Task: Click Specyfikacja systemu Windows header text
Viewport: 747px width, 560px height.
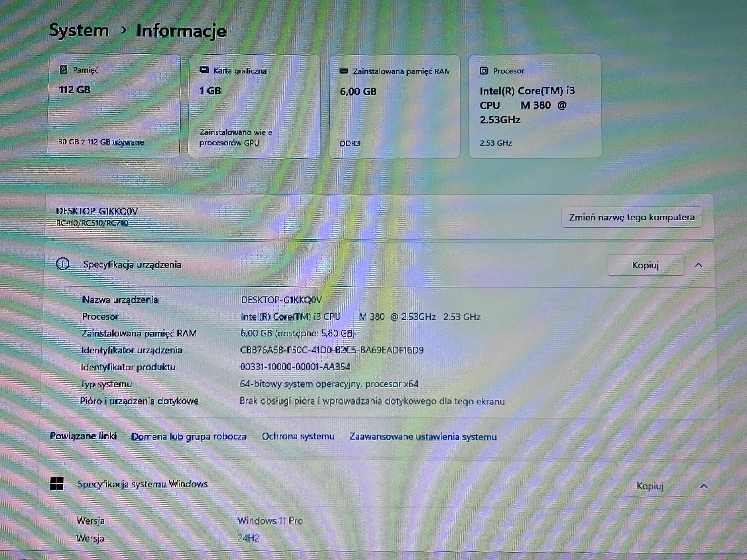Action: coord(142,484)
